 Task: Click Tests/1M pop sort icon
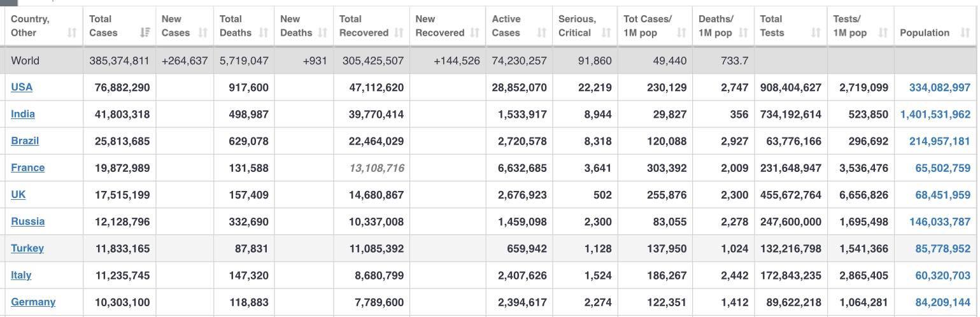(883, 32)
